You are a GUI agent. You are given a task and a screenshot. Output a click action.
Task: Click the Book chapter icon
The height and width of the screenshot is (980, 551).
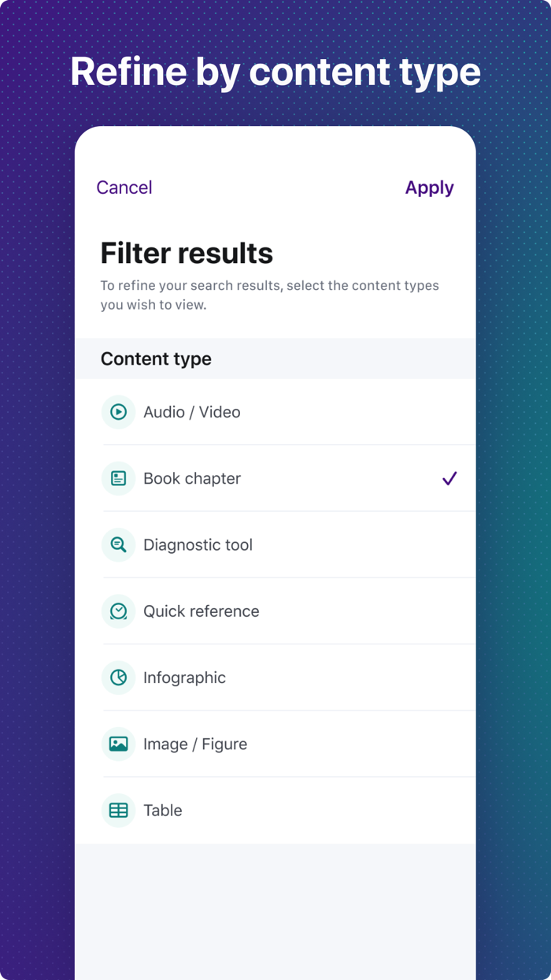(x=118, y=478)
